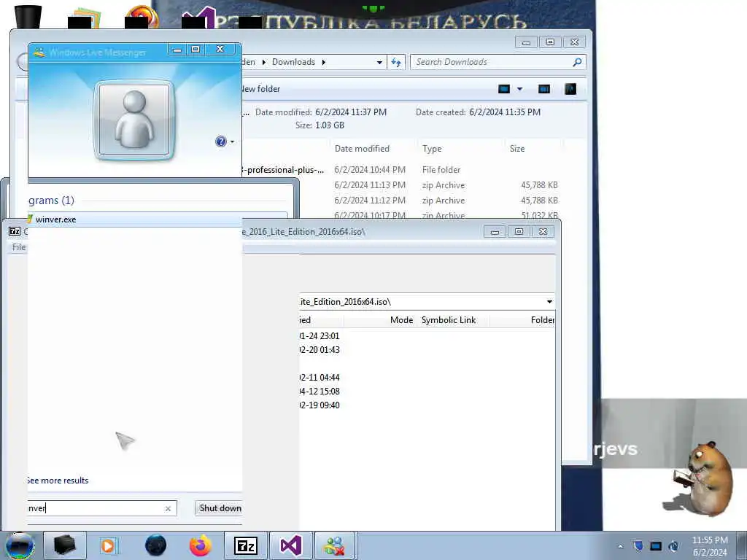Toggle the Explorer preview pane icon
The image size is (747, 560).
(544, 89)
